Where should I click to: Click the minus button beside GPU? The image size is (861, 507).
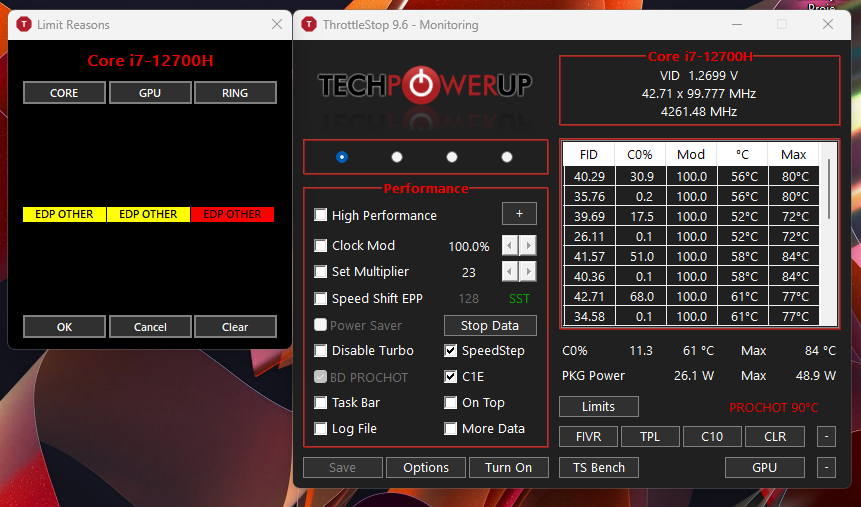(x=826, y=467)
